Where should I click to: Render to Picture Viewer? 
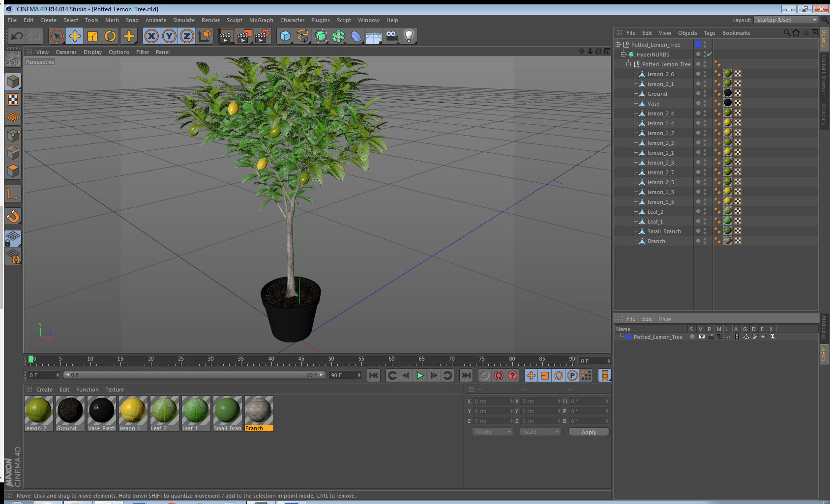(244, 36)
